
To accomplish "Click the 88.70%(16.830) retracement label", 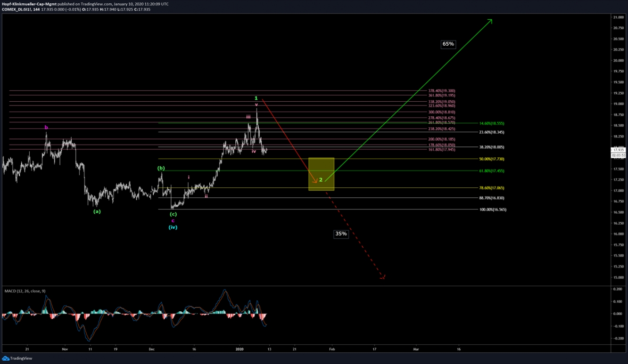I will 493,198.
